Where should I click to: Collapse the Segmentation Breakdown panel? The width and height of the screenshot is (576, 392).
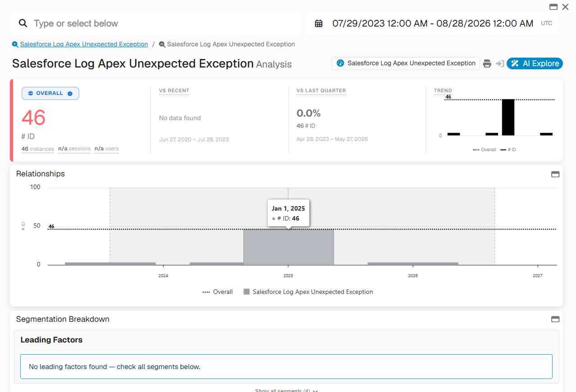tap(555, 319)
